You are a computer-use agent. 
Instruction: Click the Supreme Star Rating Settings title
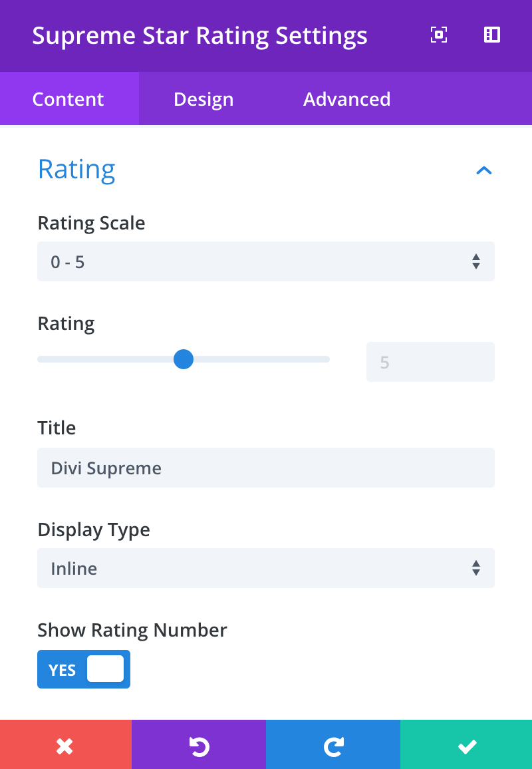click(x=199, y=35)
